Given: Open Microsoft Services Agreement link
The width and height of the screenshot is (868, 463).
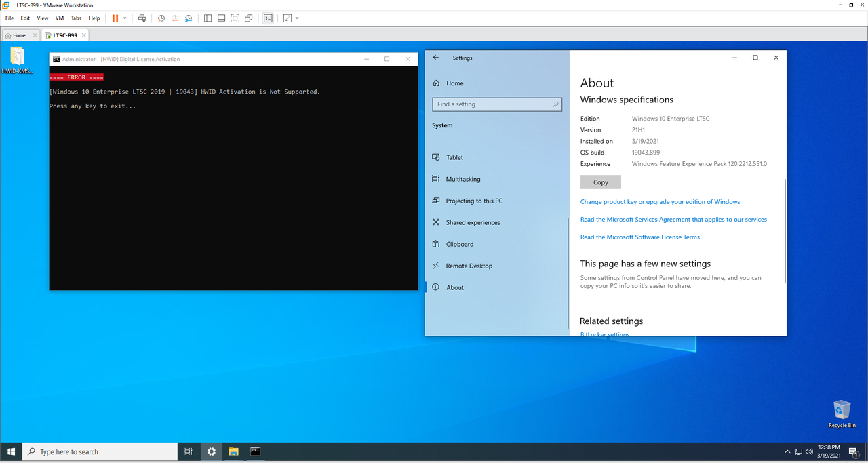Looking at the screenshot, I should (673, 220).
